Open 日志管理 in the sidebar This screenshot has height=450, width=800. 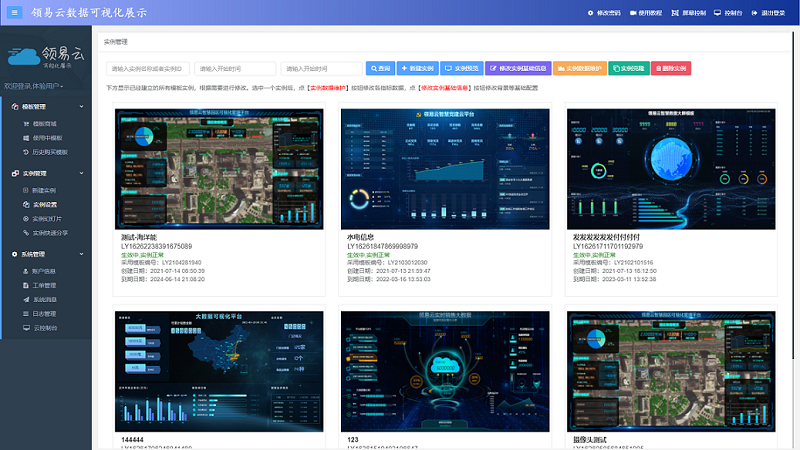(x=39, y=314)
